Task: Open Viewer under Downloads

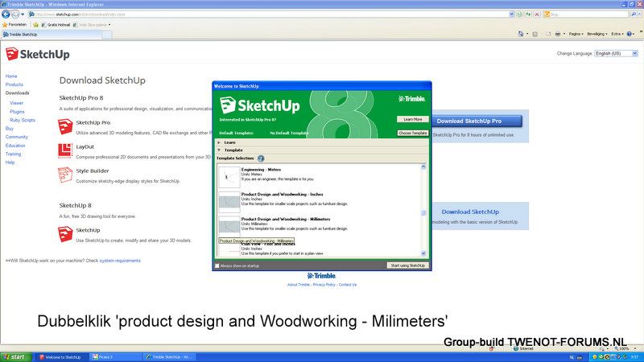Action: click(x=16, y=103)
